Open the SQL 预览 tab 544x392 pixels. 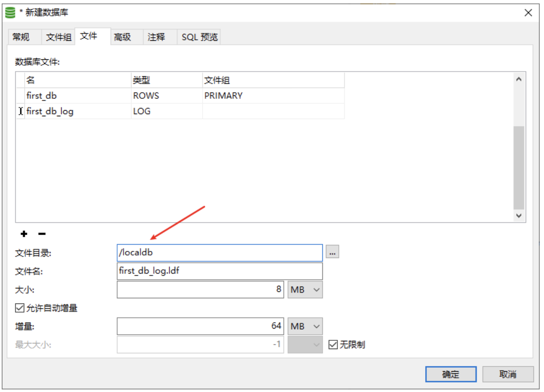(x=200, y=37)
